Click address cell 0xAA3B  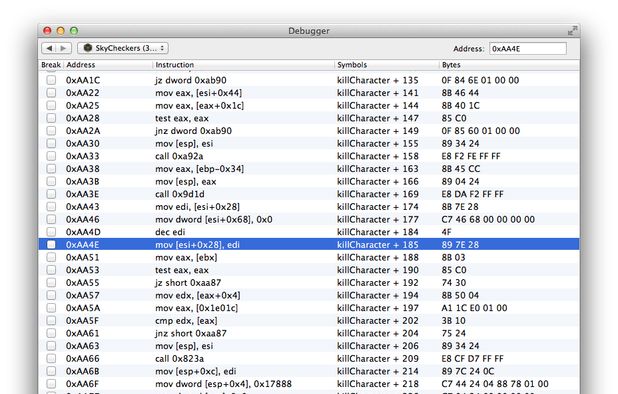click(x=82, y=181)
